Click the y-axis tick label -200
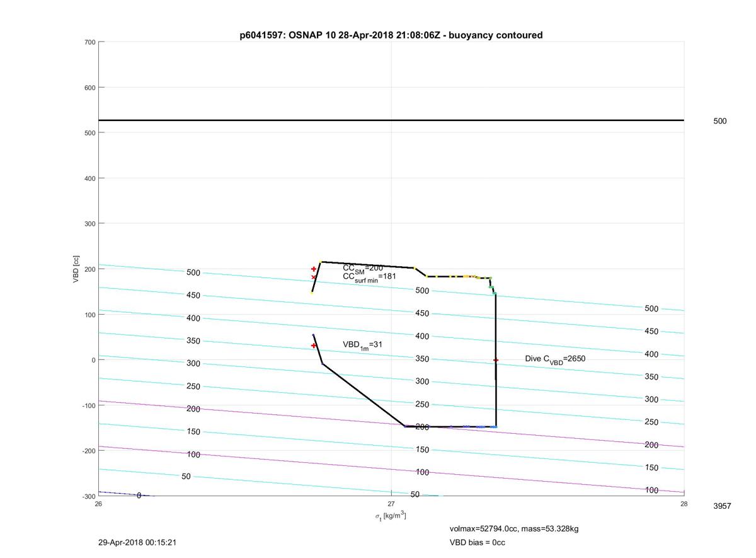This screenshot has width=756, height=558. click(x=88, y=451)
